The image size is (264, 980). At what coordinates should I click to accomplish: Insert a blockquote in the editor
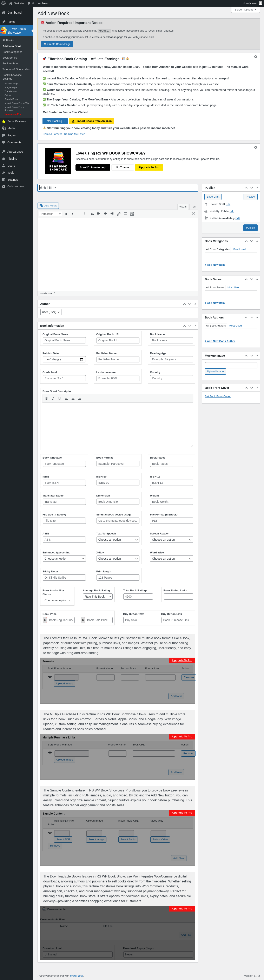click(x=92, y=214)
